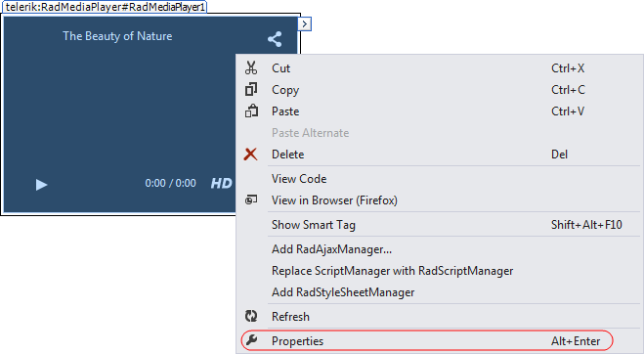Click the share icon in media player
The image size is (644, 354).
[x=275, y=39]
